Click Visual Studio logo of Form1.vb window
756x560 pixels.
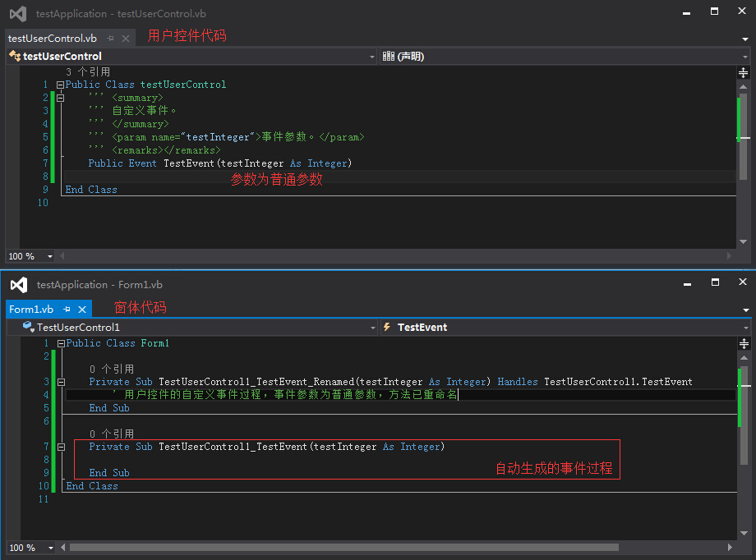pyautogui.click(x=19, y=285)
